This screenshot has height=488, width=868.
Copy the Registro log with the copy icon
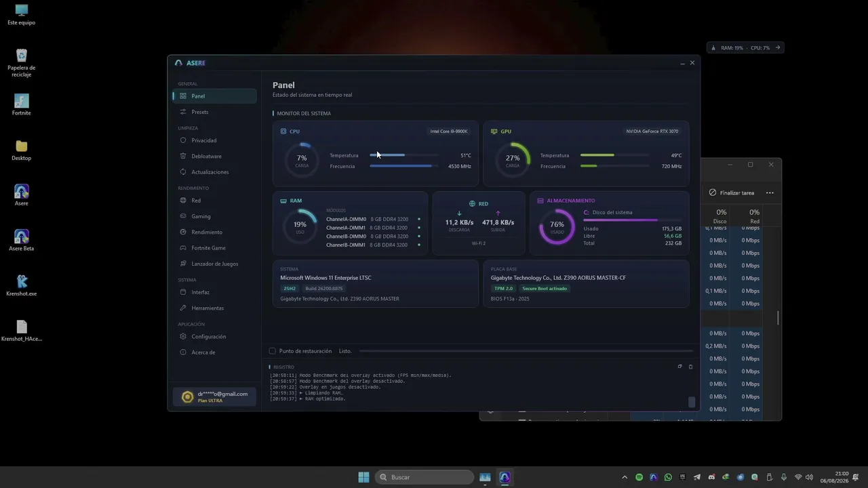[x=679, y=367]
